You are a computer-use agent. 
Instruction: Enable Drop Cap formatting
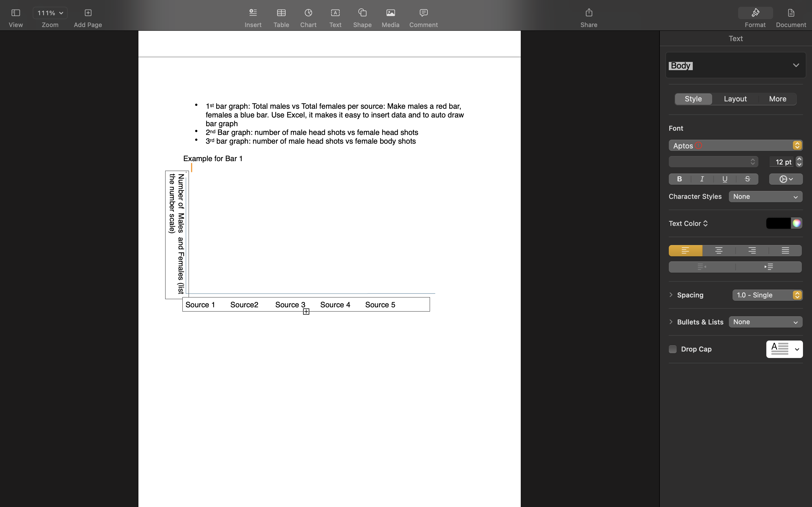click(673, 349)
